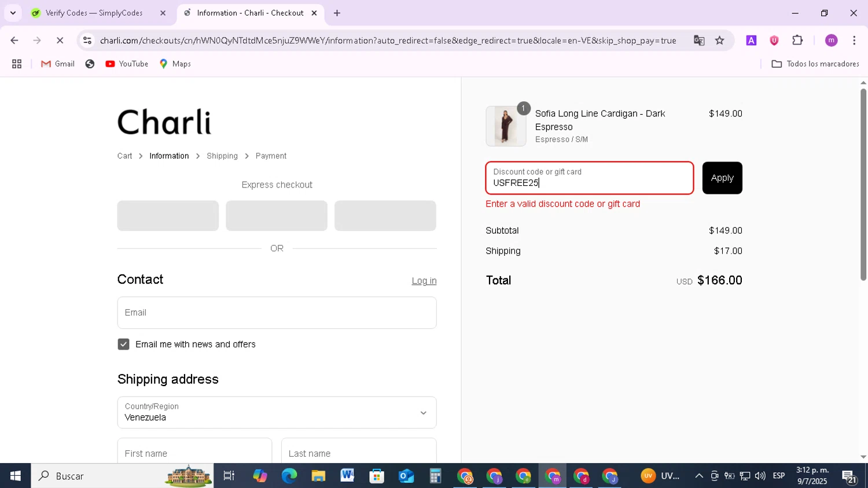Bookmark this page with the star icon

coord(720,41)
